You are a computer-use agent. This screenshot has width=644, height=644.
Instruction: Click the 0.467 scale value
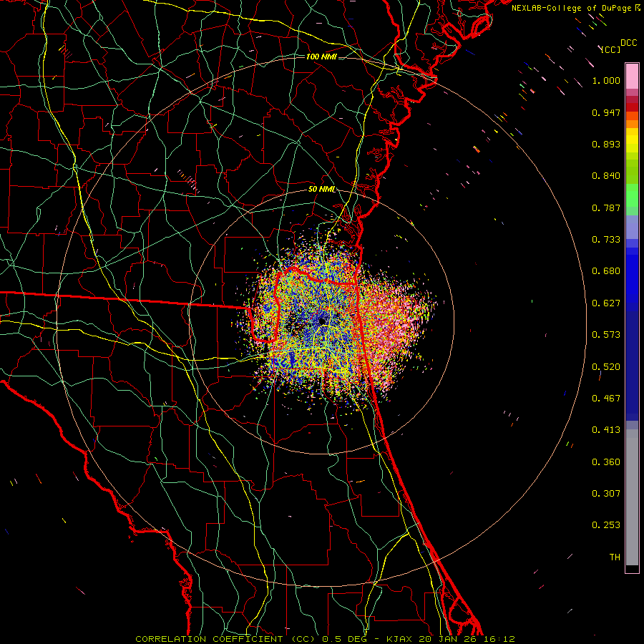[x=606, y=399]
